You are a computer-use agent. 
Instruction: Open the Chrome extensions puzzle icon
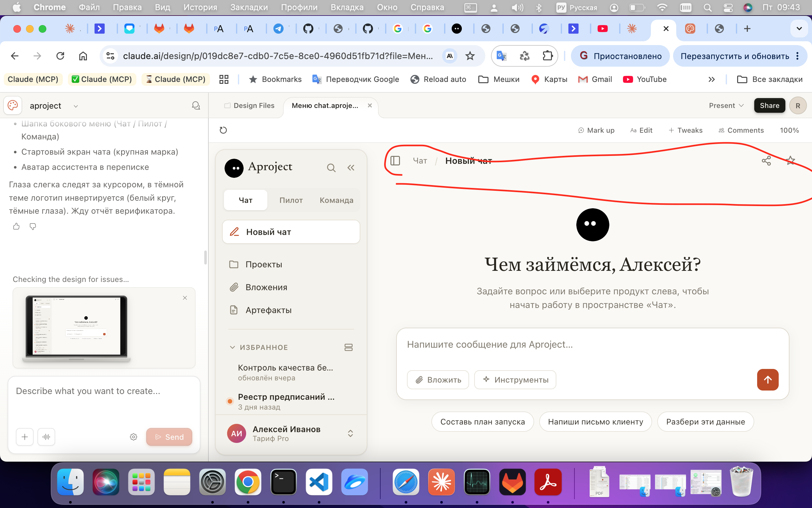(547, 56)
